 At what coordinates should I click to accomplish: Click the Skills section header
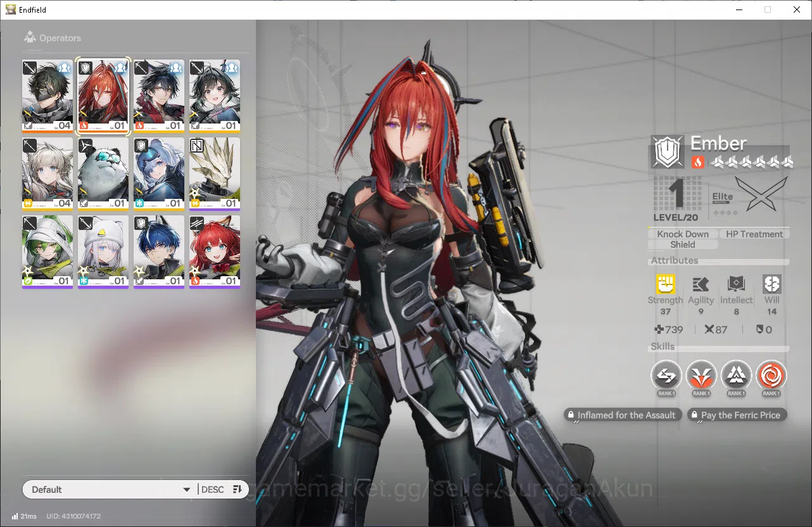[x=663, y=346]
